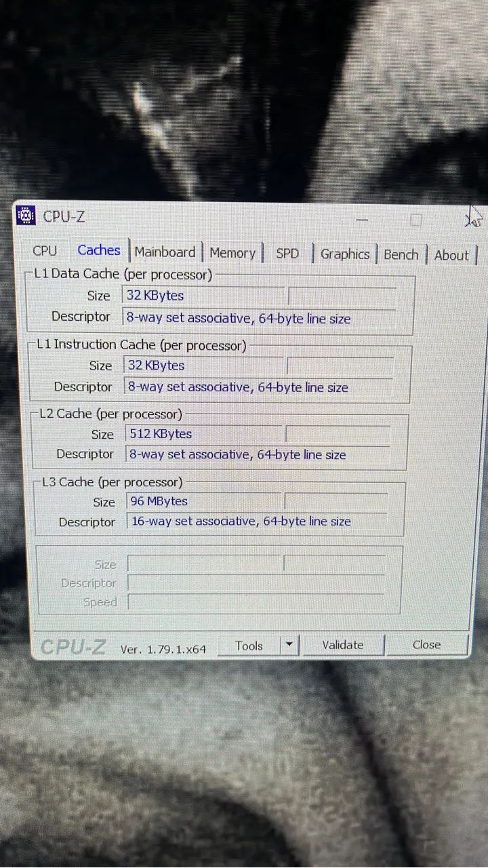Click the Validate button
This screenshot has height=868, width=488.
click(x=342, y=645)
